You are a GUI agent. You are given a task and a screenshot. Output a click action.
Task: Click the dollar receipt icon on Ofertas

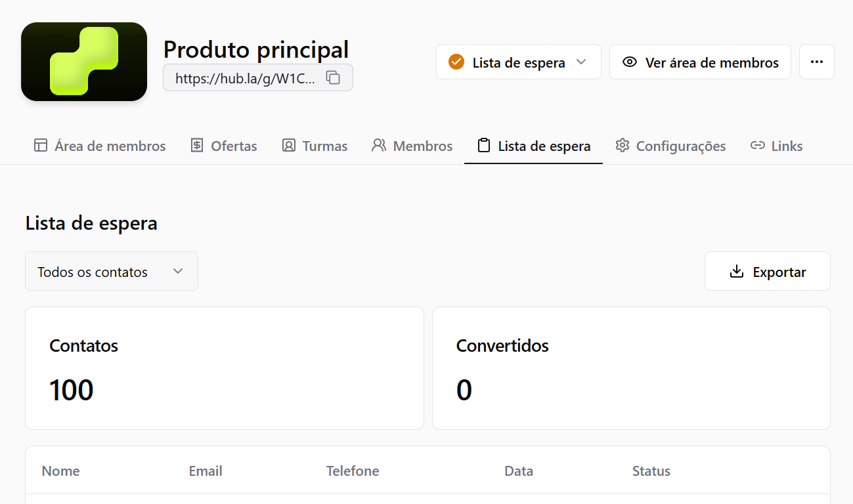[x=197, y=146]
